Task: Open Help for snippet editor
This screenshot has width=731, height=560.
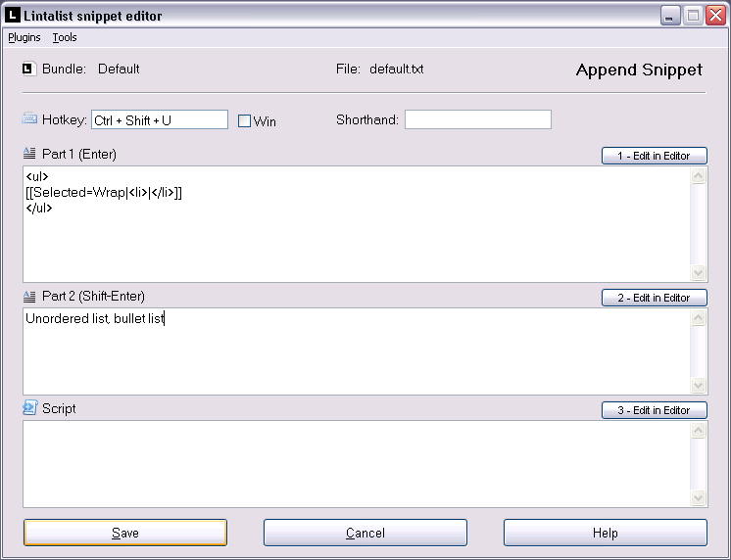Action: (x=606, y=533)
